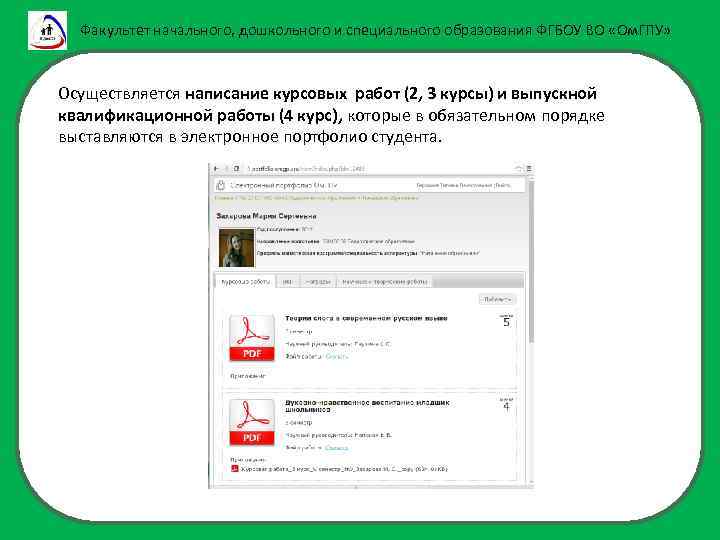Click the electronic portfolio header title
Screen dimensions: 720x540
(283, 186)
